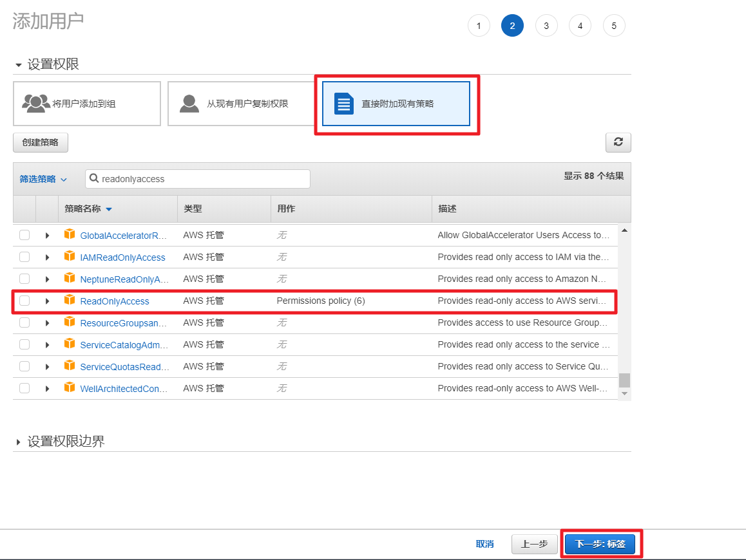The image size is (746, 560).
Task: Click the policy list scrollbar thumb
Action: coord(624,380)
